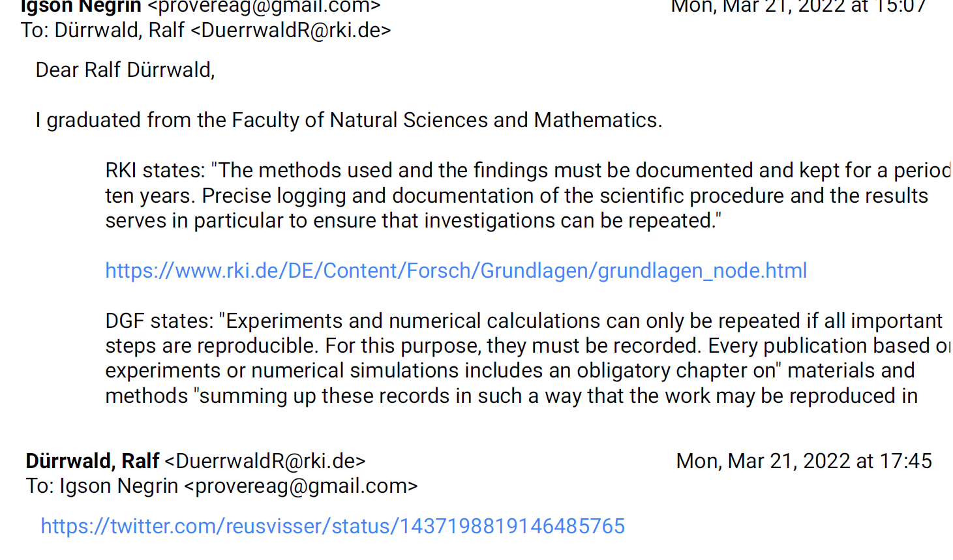The width and height of the screenshot is (953, 560).
Task: Click the To: Igson Negrin recipient line
Action: [222, 486]
